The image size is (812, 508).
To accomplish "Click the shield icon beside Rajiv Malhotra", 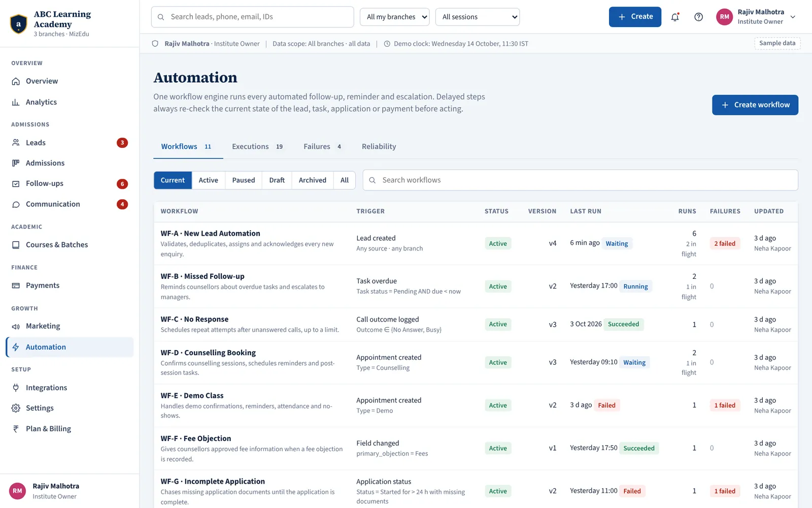I will tap(155, 44).
